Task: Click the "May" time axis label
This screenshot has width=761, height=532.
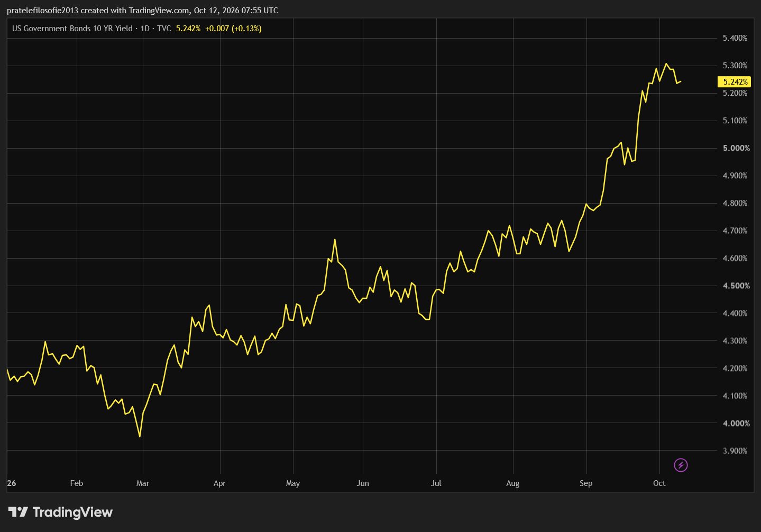Action: point(293,483)
